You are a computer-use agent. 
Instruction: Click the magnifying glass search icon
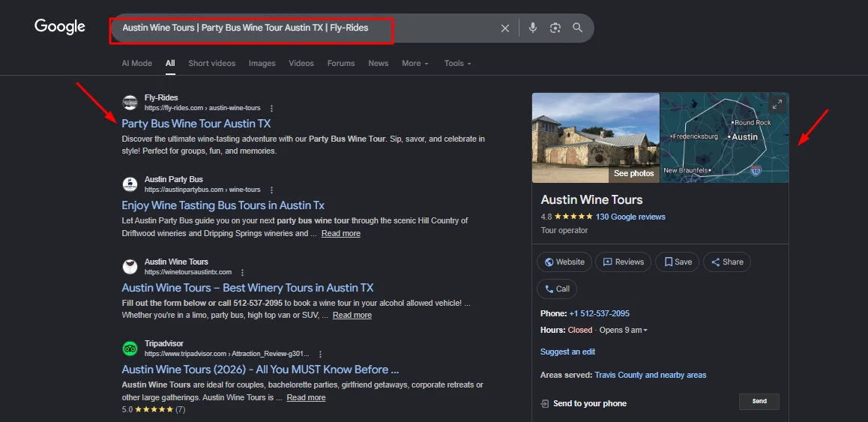[578, 28]
